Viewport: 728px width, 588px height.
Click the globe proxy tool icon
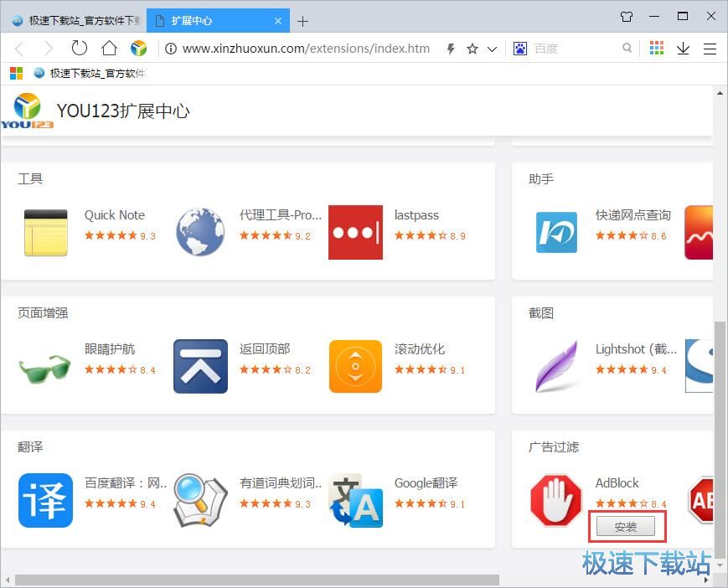tap(200, 232)
